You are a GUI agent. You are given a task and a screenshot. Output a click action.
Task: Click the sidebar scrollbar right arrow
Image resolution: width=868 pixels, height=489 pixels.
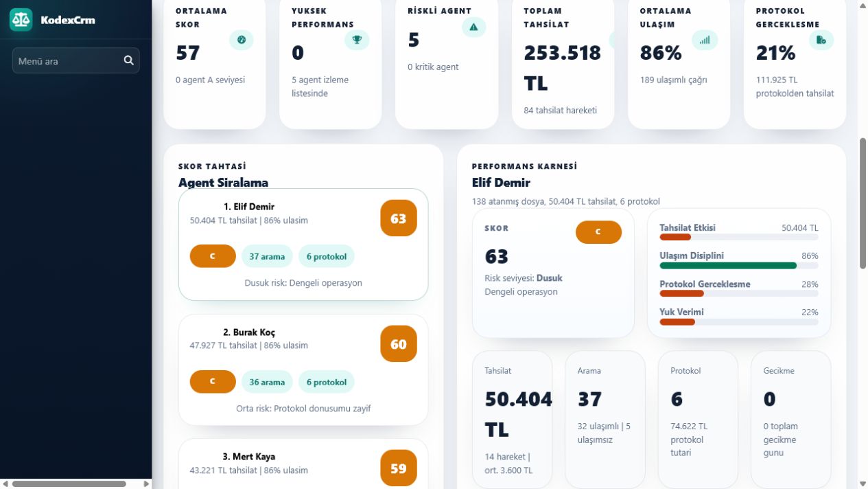click(x=146, y=484)
